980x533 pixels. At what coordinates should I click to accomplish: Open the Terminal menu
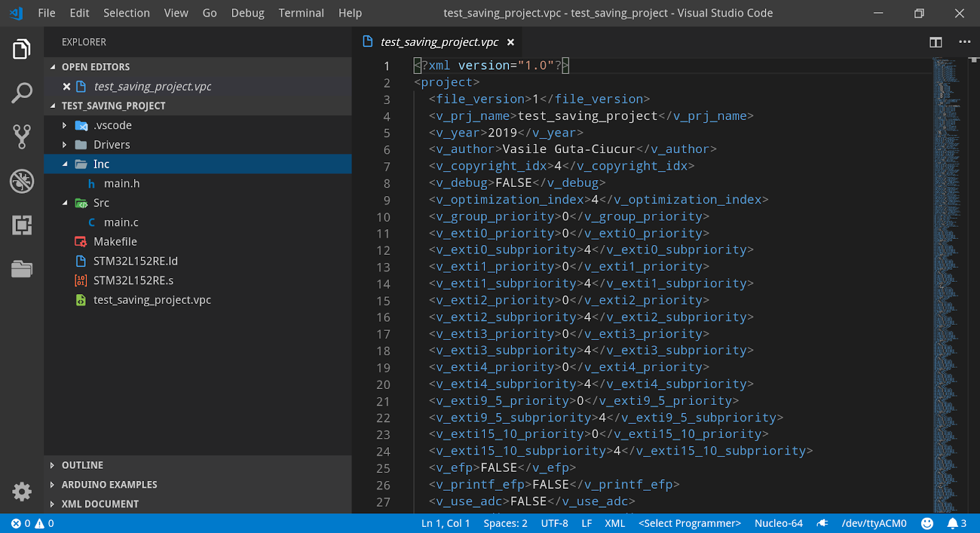[x=301, y=13]
